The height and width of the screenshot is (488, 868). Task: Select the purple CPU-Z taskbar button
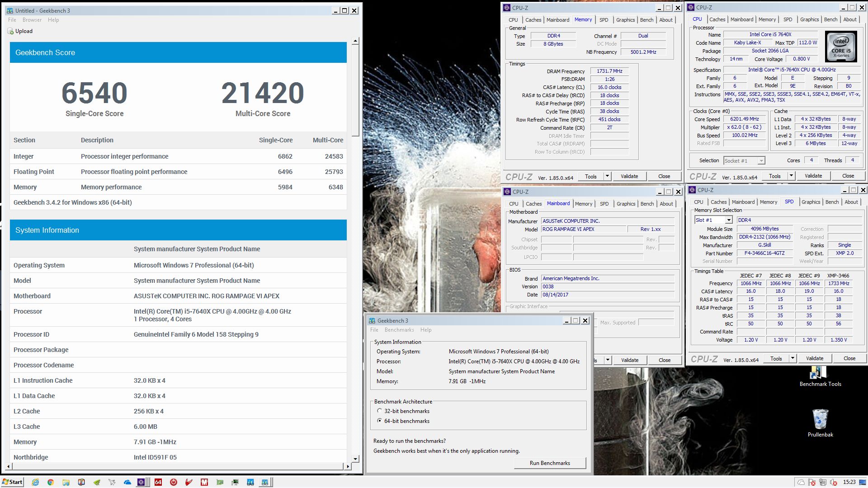(141, 482)
